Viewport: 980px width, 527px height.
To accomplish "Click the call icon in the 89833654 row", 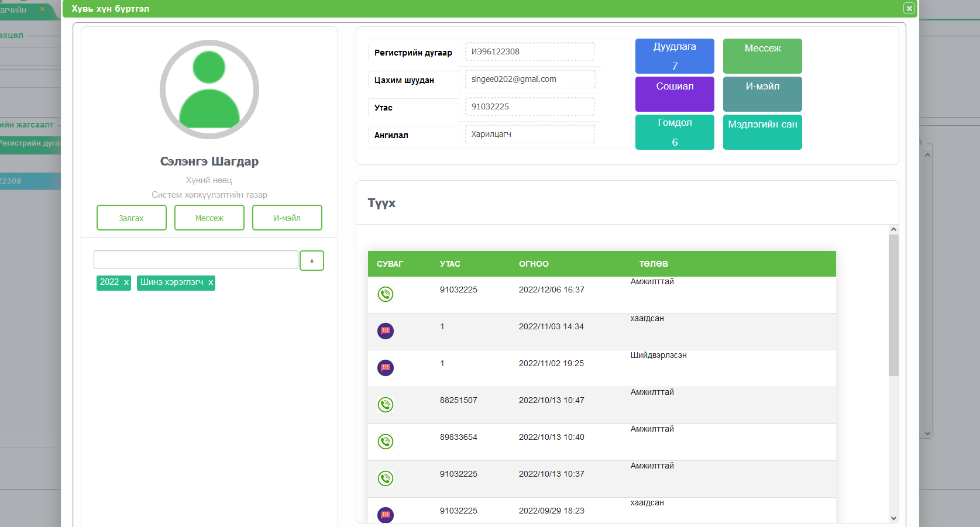I will pos(386,442).
